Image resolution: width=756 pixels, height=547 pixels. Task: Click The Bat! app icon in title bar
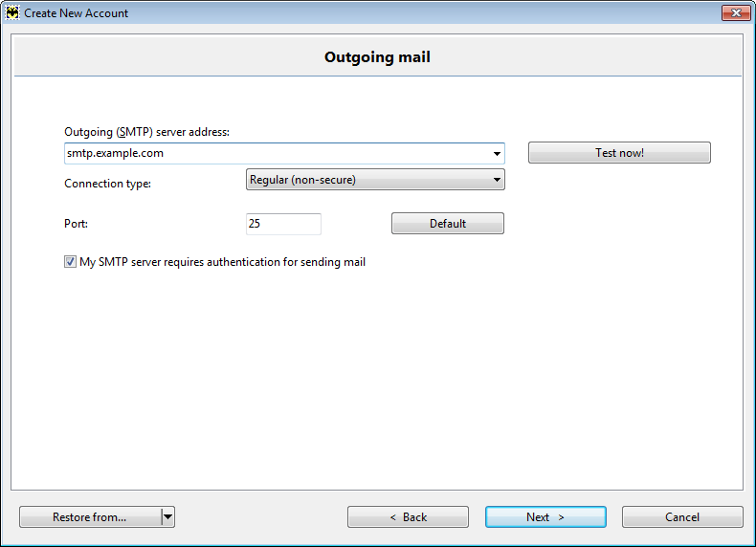(x=12, y=12)
